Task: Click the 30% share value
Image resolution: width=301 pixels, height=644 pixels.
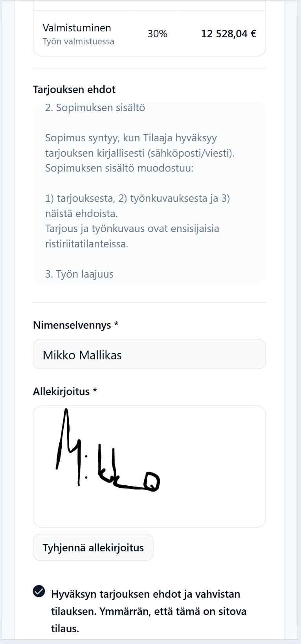Action: [x=158, y=34]
